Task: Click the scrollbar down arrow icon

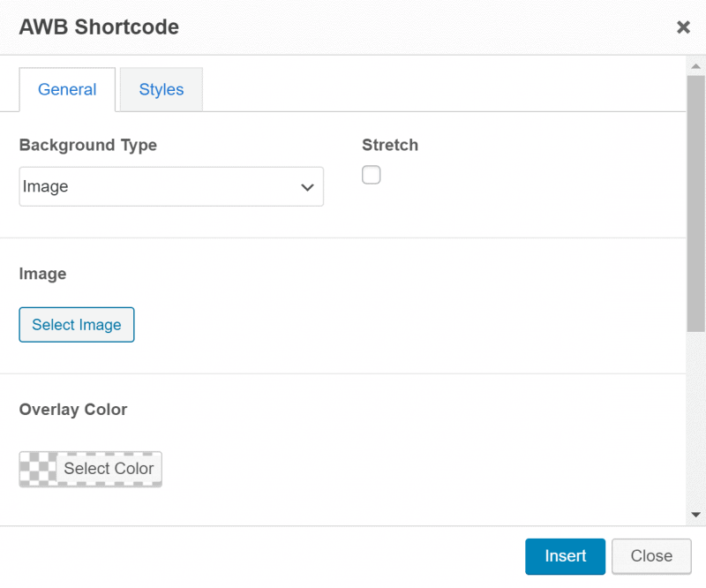Action: click(698, 512)
